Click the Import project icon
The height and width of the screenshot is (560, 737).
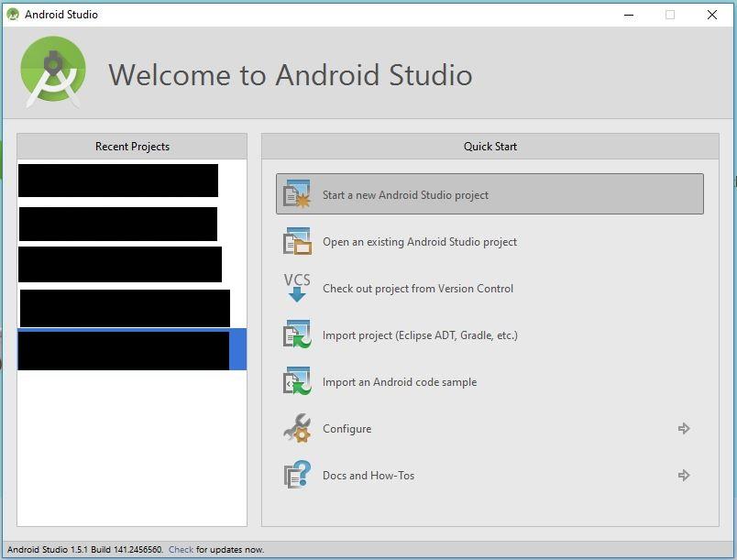[x=297, y=335]
